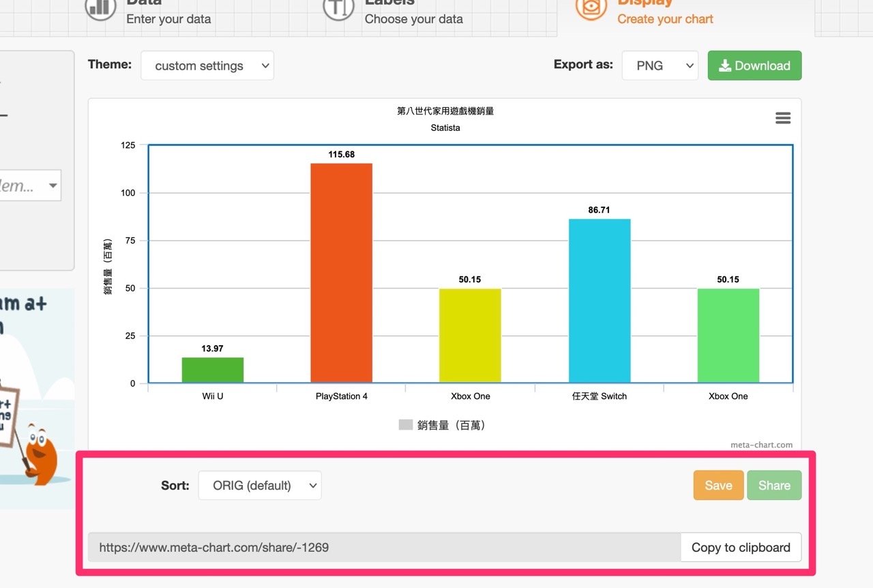
Task: Click the orange Save button
Action: (x=718, y=486)
